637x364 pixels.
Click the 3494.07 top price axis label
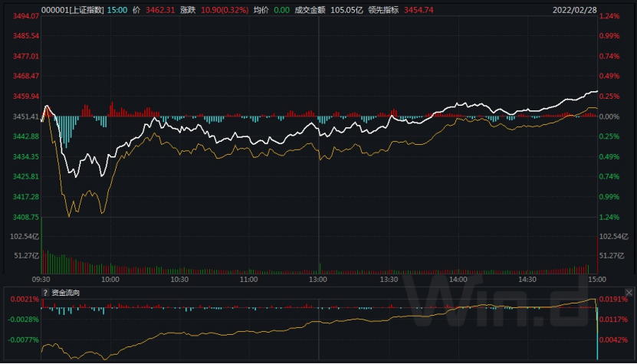click(x=26, y=16)
